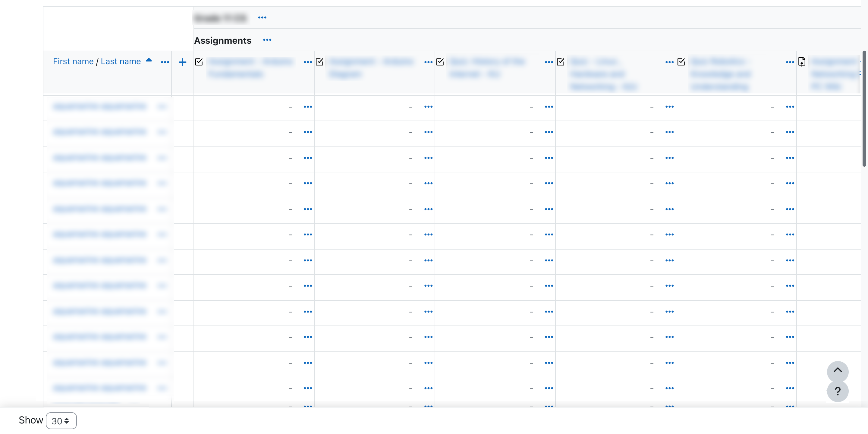Click the plus icon to add a column
868x434 pixels.
click(182, 62)
